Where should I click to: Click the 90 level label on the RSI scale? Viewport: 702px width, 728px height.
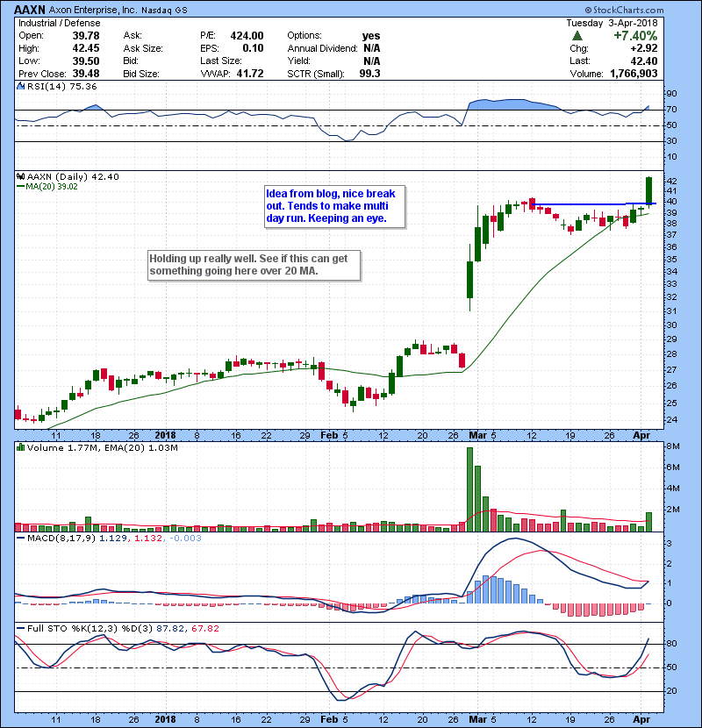672,94
